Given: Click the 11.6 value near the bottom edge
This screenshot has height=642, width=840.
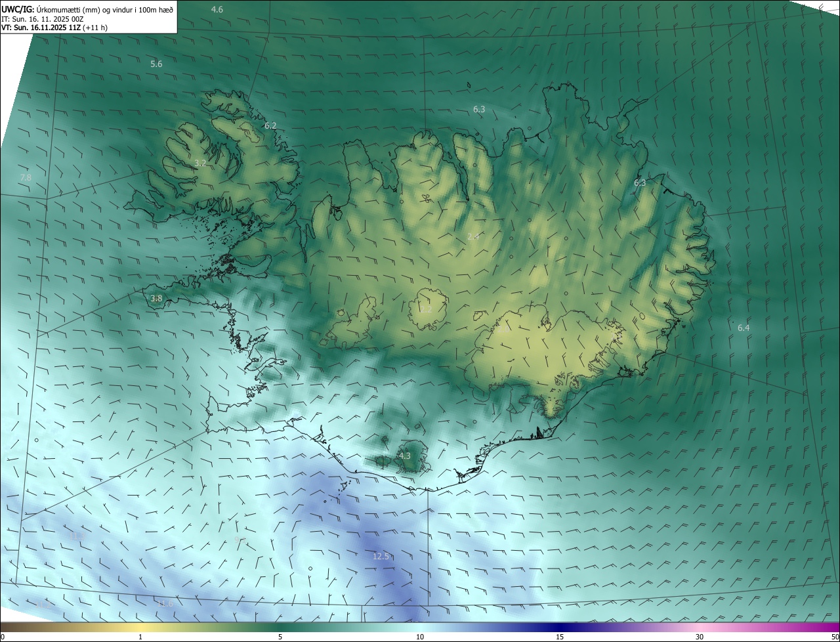Looking at the screenshot, I should tap(165, 603).
